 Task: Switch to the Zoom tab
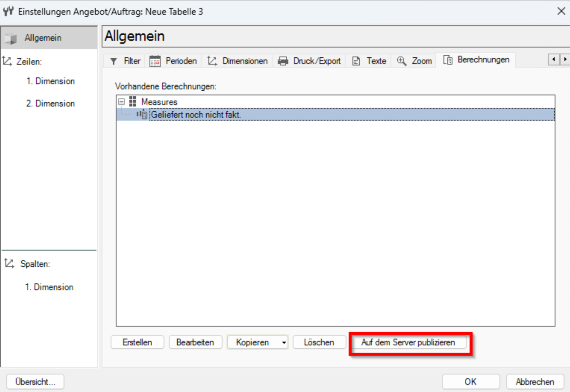point(414,61)
